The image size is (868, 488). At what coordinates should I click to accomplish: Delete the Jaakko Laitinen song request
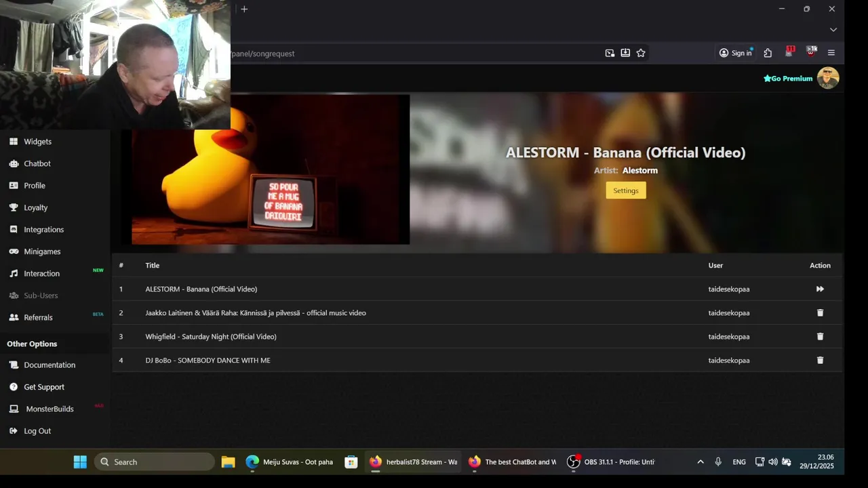pyautogui.click(x=820, y=312)
